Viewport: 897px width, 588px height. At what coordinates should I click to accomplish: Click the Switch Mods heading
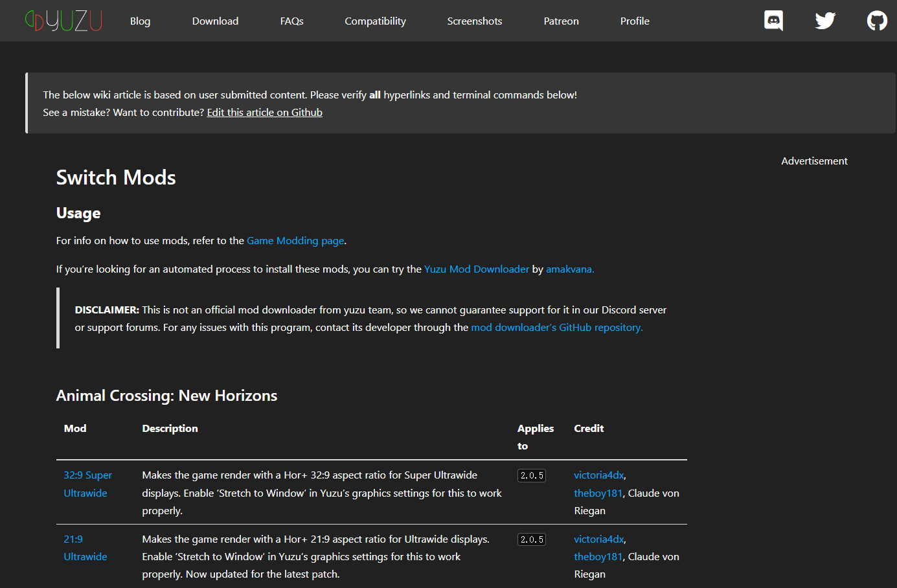pos(116,177)
